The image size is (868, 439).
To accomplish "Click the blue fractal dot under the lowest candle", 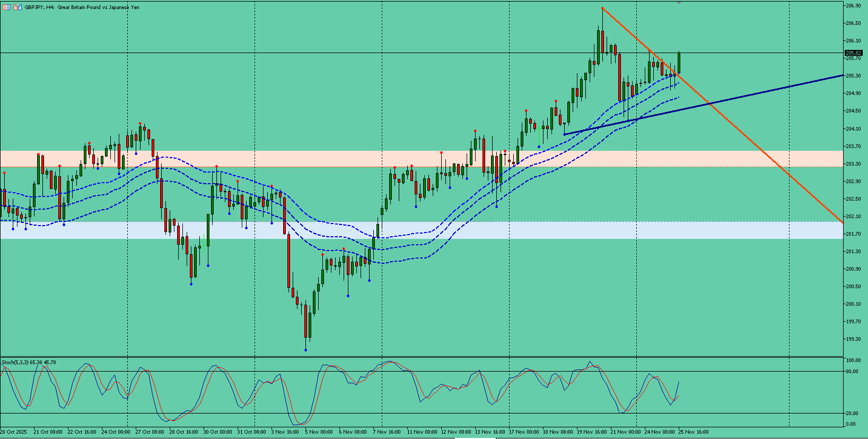I will [x=306, y=350].
